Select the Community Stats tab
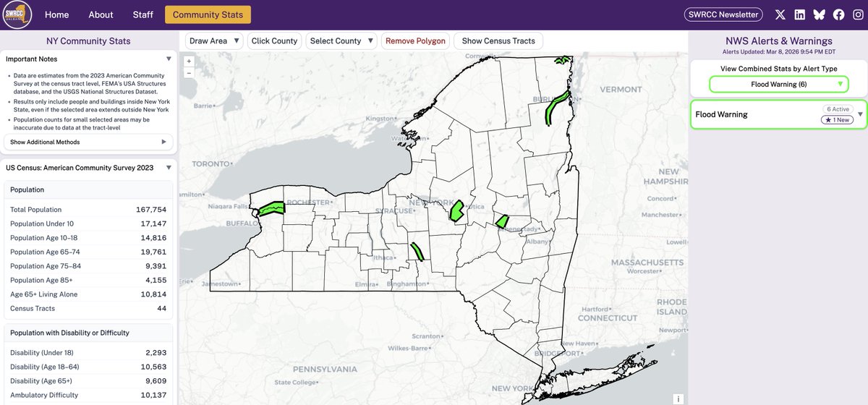This screenshot has height=405, width=868. [x=208, y=14]
